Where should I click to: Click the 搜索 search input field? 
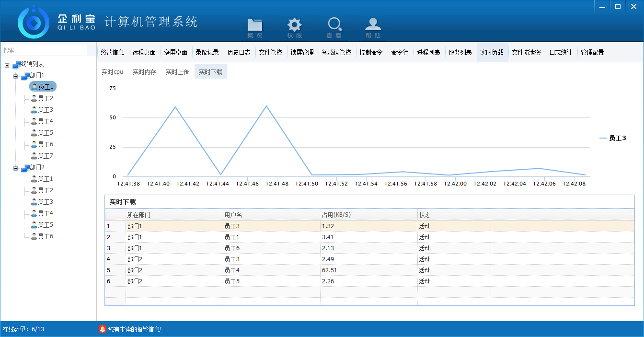[x=44, y=50]
